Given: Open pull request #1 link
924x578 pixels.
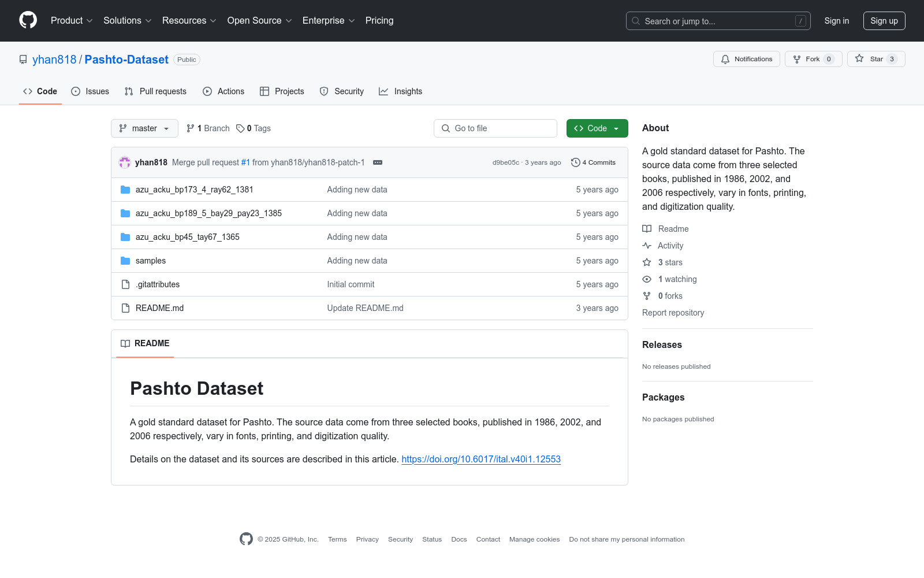Looking at the screenshot, I should (245, 162).
